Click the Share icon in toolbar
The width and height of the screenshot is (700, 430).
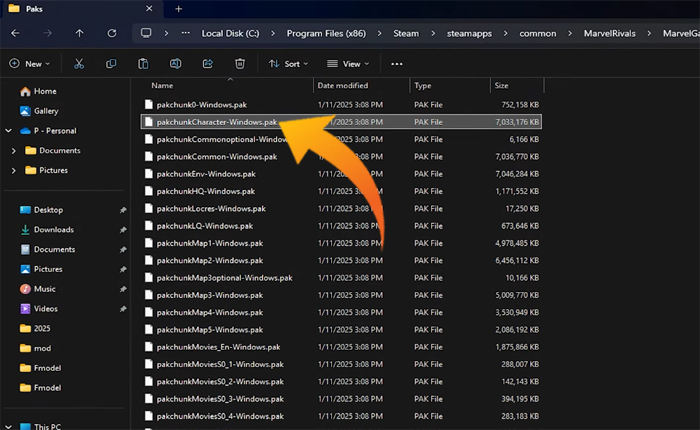pos(207,63)
